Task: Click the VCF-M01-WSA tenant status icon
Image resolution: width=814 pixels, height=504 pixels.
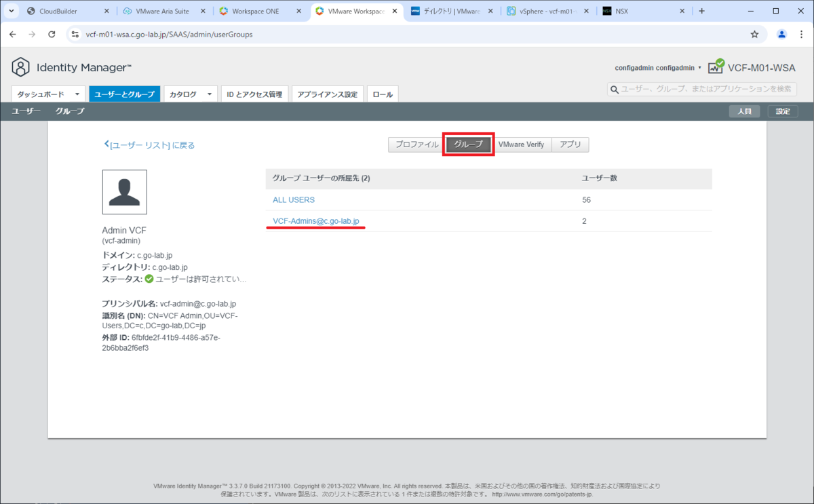Action: (x=716, y=66)
